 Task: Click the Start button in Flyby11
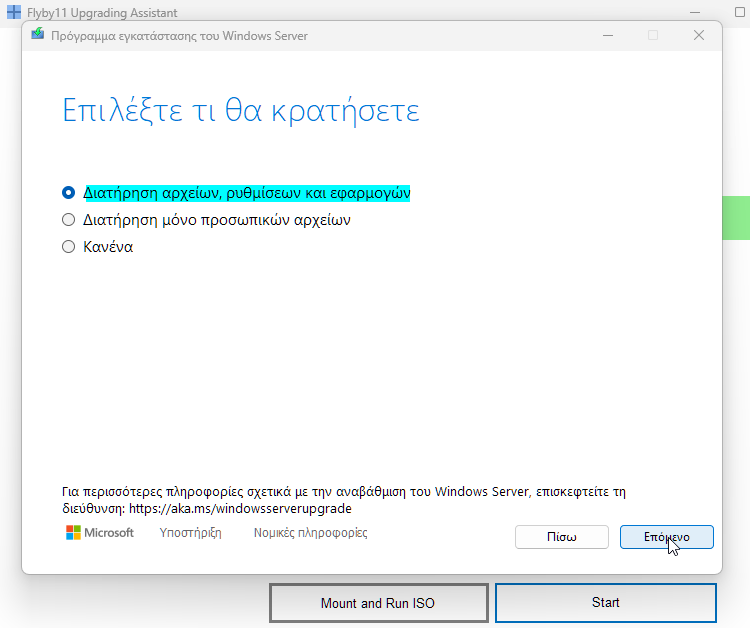(606, 603)
